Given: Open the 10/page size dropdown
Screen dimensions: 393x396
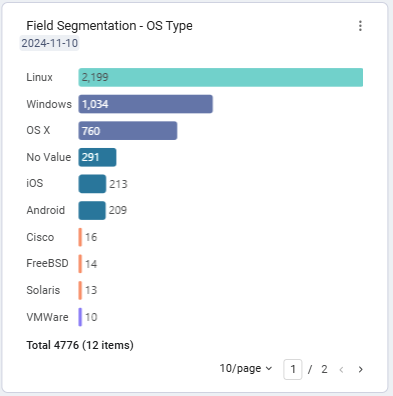Looking at the screenshot, I should click(246, 368).
